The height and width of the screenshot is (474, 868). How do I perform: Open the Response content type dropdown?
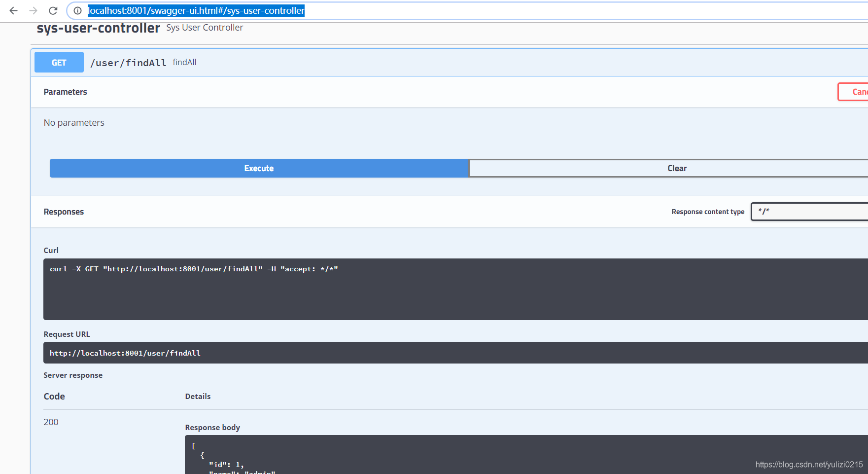point(809,212)
